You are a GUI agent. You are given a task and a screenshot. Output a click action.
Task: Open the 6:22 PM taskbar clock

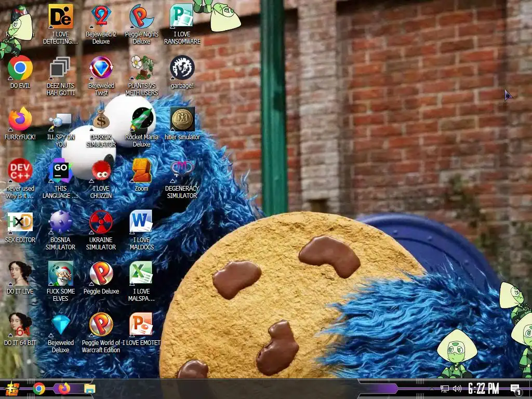(484, 389)
